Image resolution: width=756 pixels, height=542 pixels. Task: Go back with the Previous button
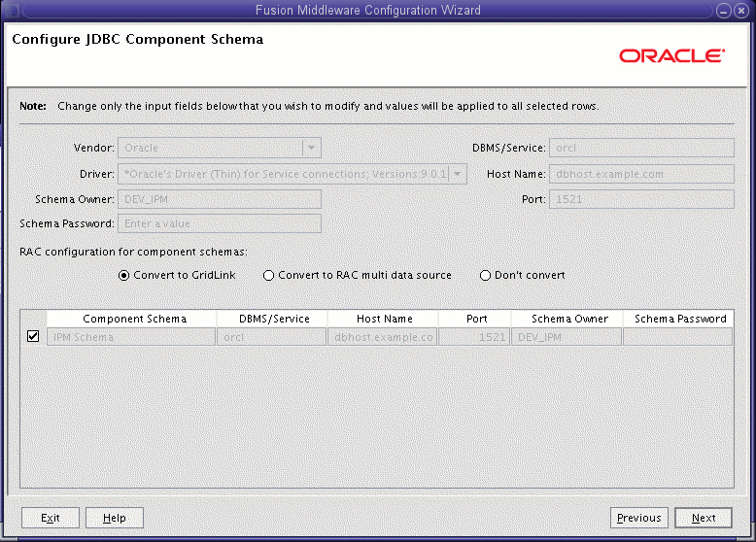tap(638, 518)
